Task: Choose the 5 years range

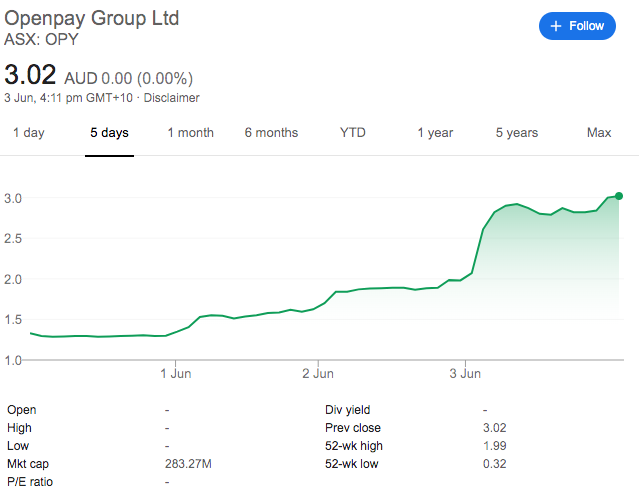Action: pyautogui.click(x=516, y=133)
